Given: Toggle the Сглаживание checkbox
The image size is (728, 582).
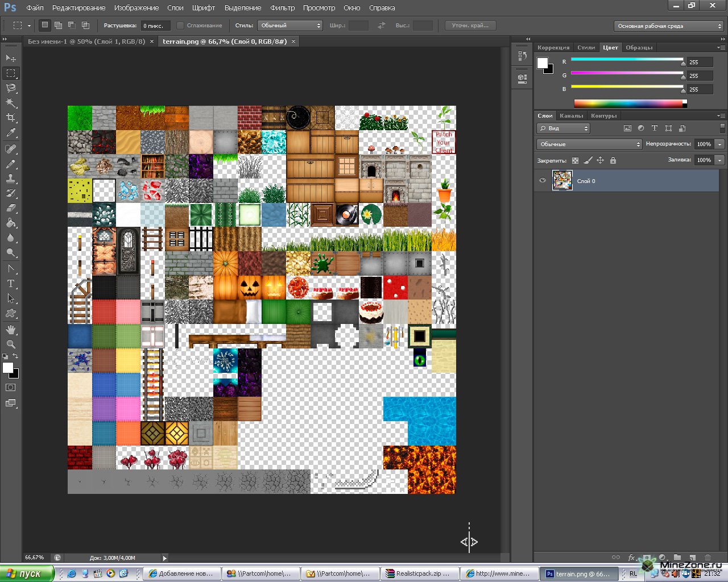Looking at the screenshot, I should [180, 26].
